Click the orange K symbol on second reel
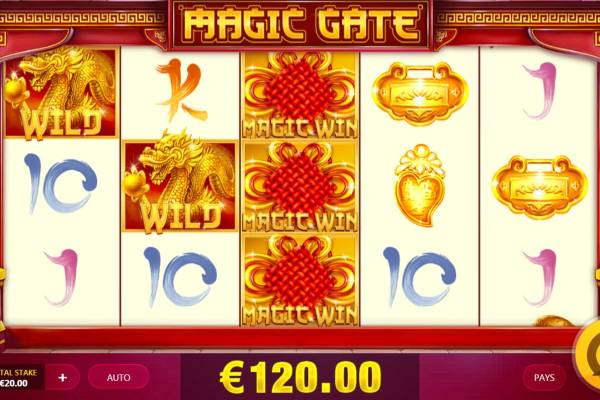This screenshot has width=600, height=400. (x=181, y=90)
